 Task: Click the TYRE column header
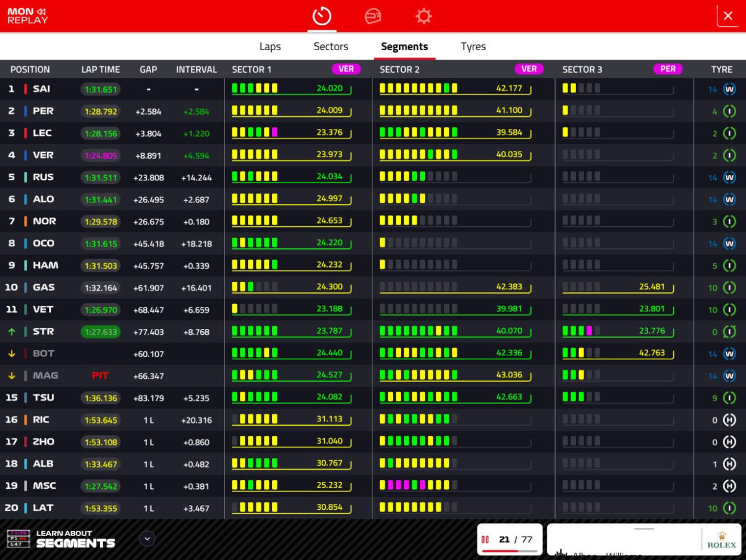[722, 69]
